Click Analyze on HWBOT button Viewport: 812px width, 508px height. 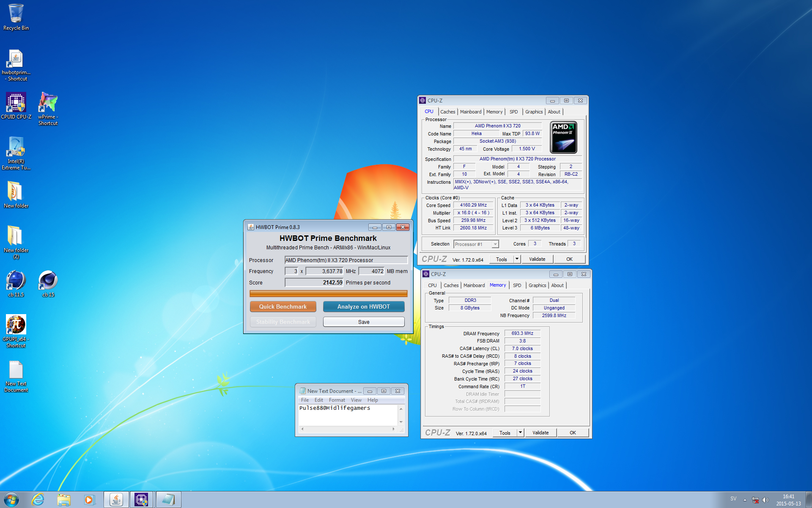click(x=364, y=306)
